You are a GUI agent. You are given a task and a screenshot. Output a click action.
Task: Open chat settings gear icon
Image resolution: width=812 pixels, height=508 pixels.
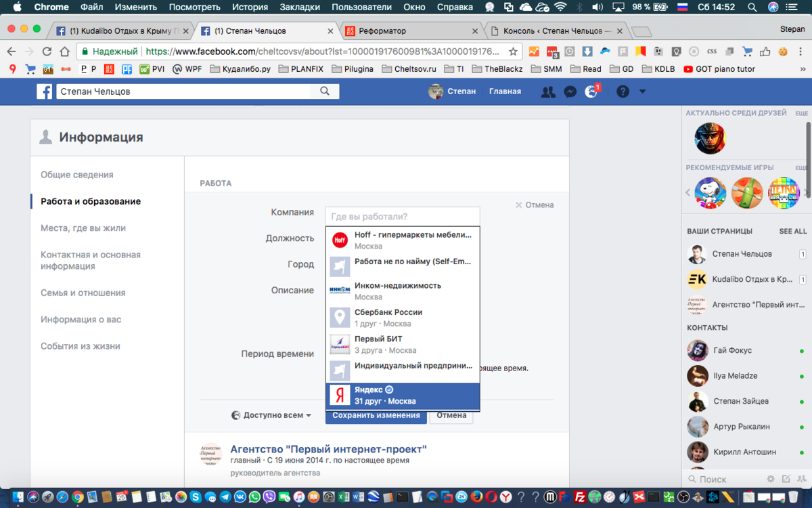pyautogui.click(x=771, y=479)
